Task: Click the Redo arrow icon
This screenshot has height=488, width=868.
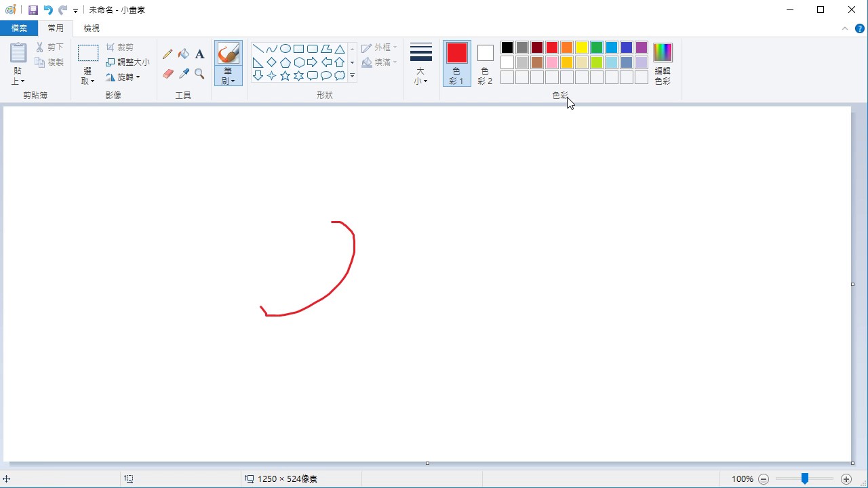Action: (62, 10)
